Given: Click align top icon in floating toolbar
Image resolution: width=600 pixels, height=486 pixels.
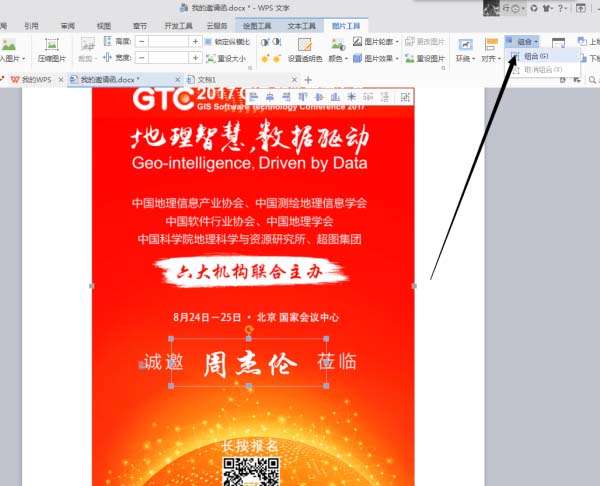Looking at the screenshot, I should pyautogui.click(x=302, y=97).
